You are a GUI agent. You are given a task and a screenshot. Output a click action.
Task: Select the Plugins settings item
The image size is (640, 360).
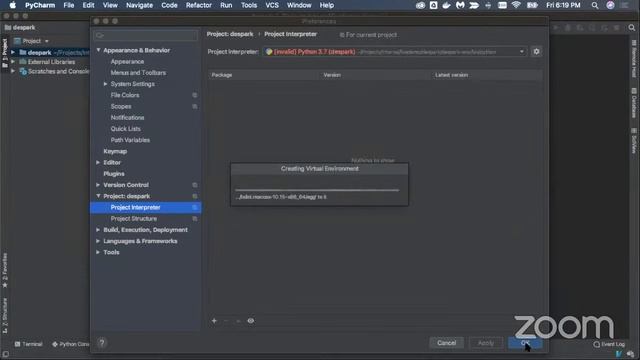[114, 174]
